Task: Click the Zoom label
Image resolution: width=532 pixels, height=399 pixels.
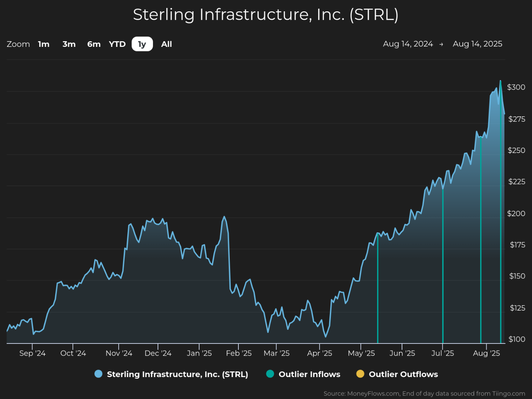Action: point(18,44)
